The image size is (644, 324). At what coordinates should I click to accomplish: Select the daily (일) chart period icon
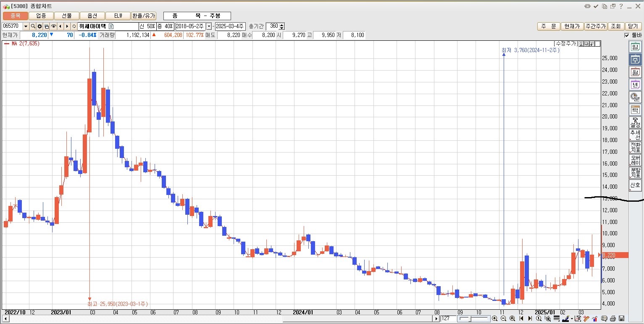click(x=635, y=47)
